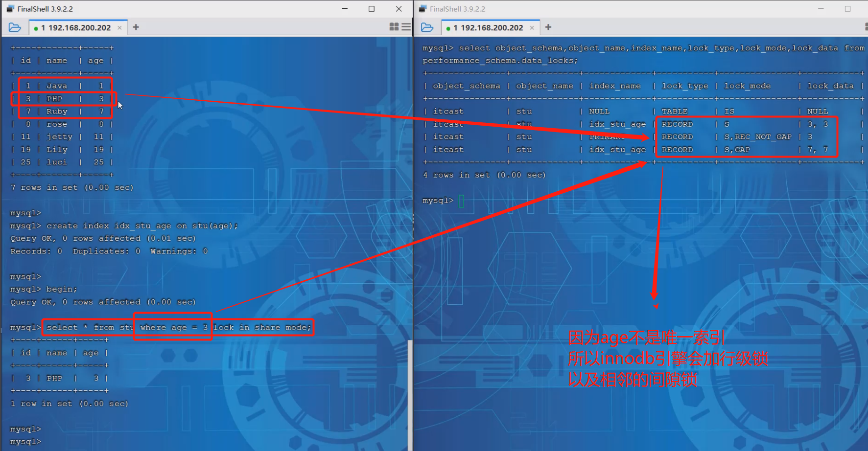This screenshot has height=451, width=868.
Task: Click '7 rows in set (0.00 sec)' line
Action: point(72,188)
